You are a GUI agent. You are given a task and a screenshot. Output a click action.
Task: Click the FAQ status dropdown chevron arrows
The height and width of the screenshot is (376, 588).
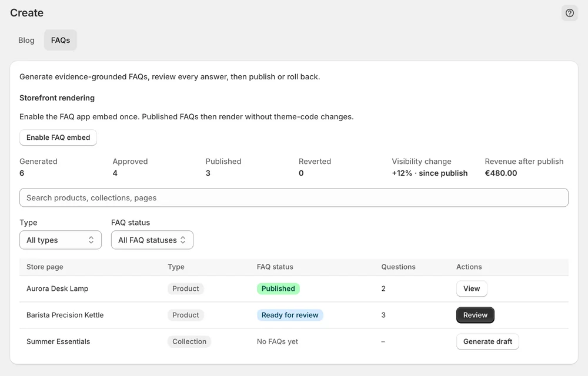pyautogui.click(x=183, y=240)
